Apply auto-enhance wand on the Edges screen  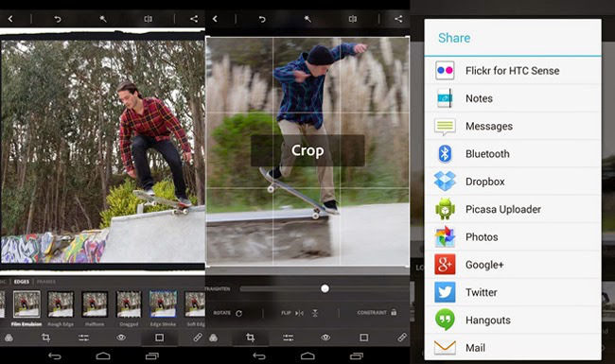(x=103, y=18)
